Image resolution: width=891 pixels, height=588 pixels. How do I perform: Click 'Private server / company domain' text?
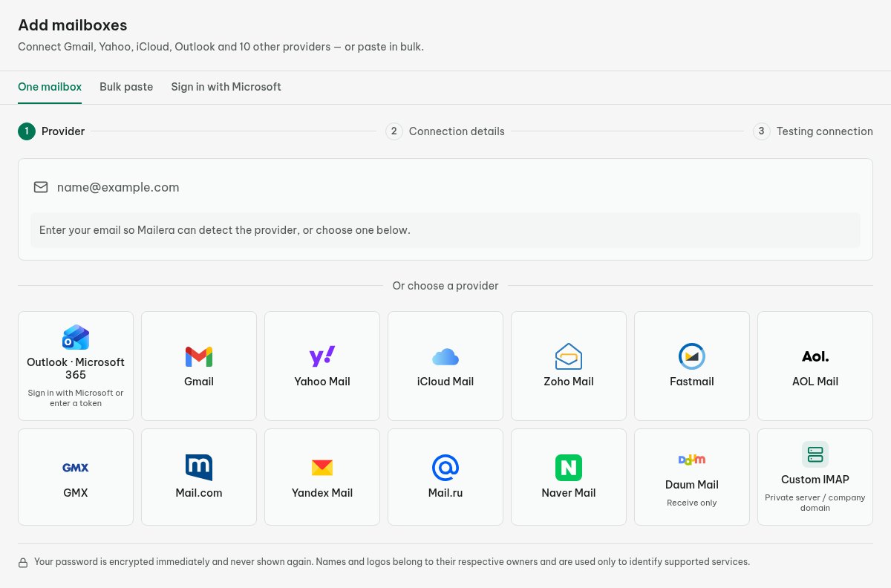pyautogui.click(x=815, y=503)
